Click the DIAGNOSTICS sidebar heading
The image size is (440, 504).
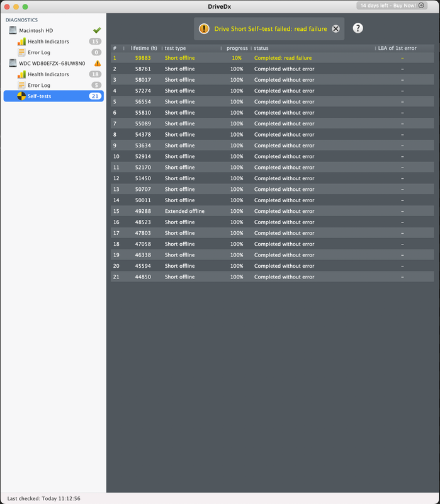[21, 20]
